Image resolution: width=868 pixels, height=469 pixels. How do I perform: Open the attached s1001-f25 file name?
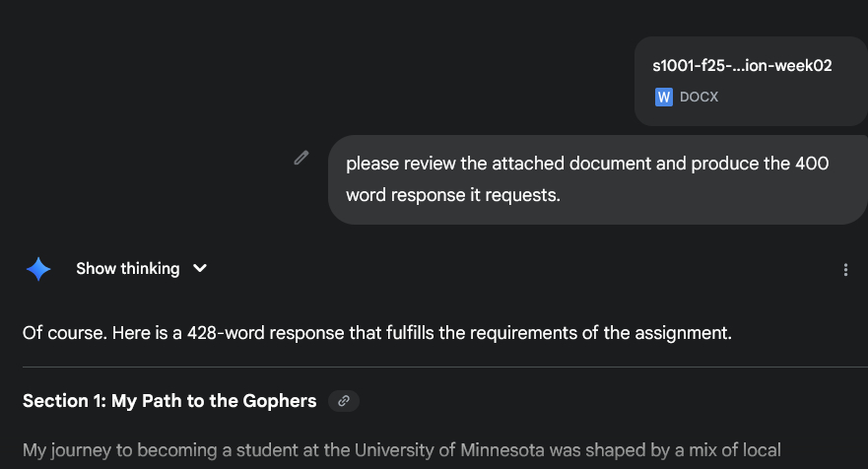(x=742, y=66)
